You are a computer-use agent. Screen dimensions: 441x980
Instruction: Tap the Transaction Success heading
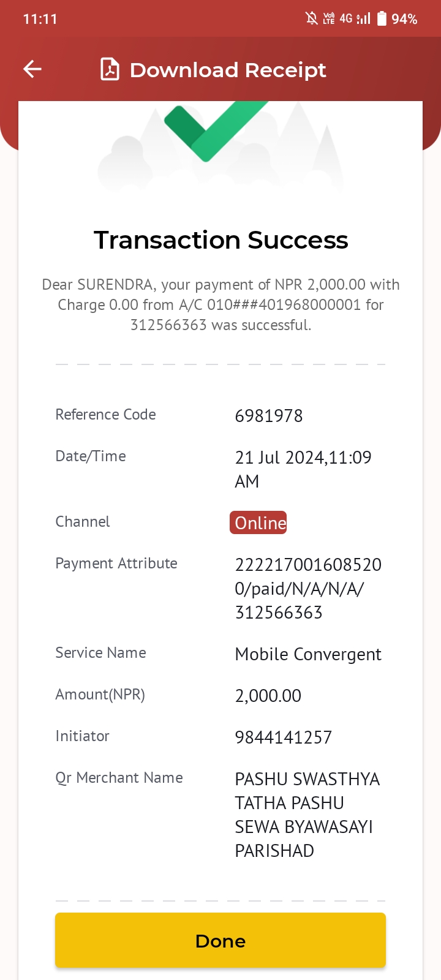click(221, 240)
